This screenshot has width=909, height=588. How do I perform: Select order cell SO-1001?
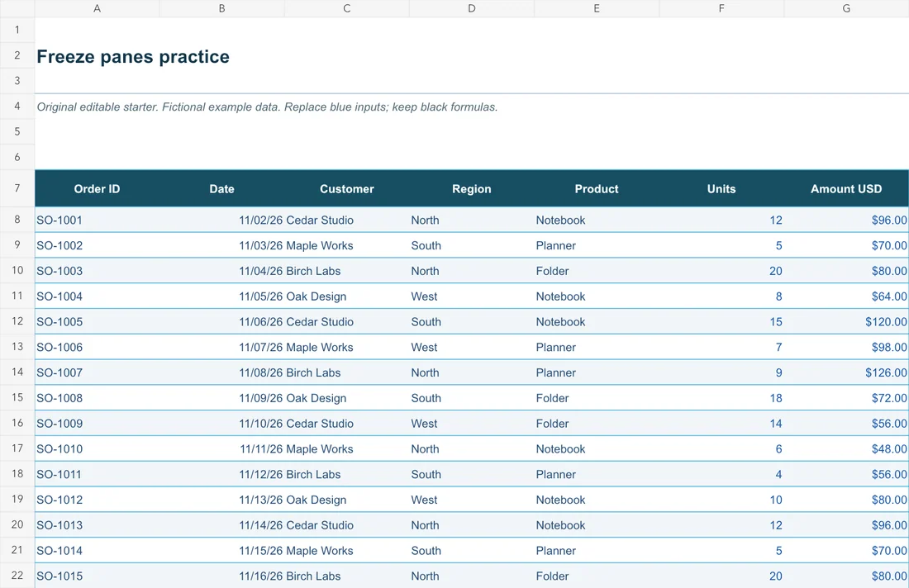click(x=97, y=220)
